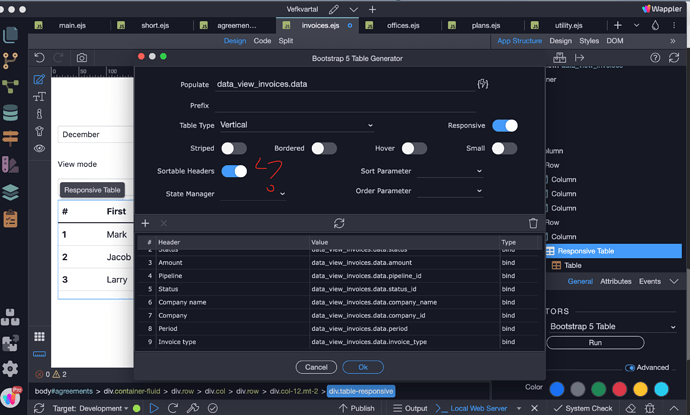Viewport: 690px width, 415px height.
Task: Open the Order Parameter dropdown
Action: pos(450,191)
